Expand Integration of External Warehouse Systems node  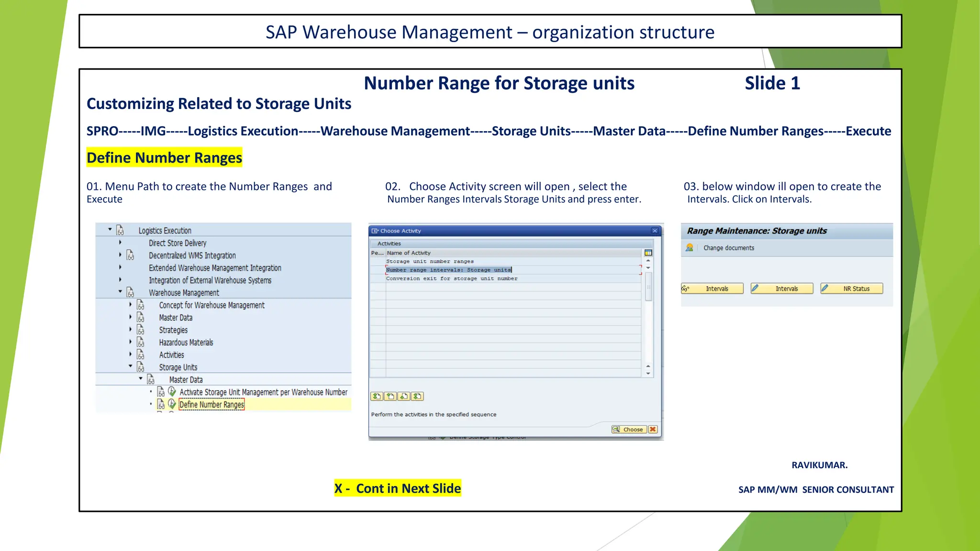tap(120, 280)
